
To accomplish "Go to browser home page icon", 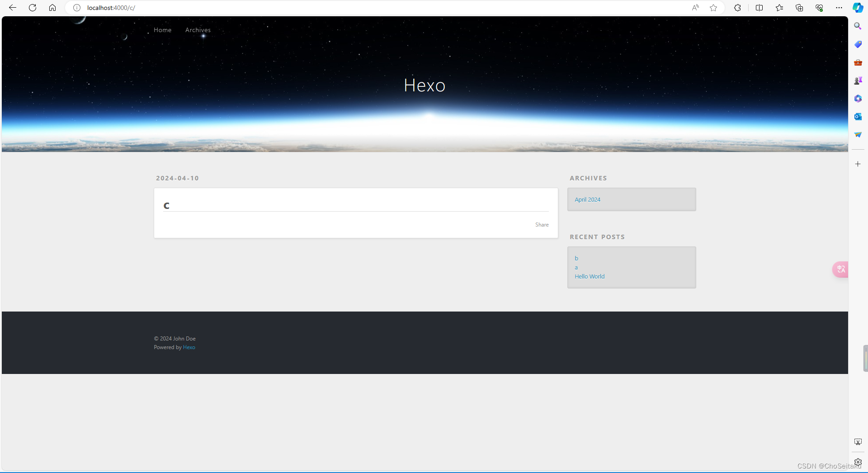I will point(52,8).
